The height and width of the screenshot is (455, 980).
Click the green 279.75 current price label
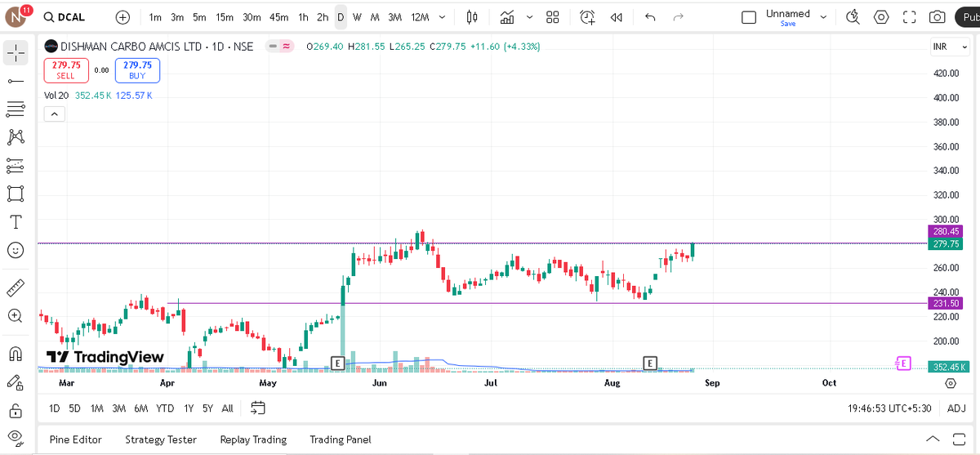(x=946, y=243)
